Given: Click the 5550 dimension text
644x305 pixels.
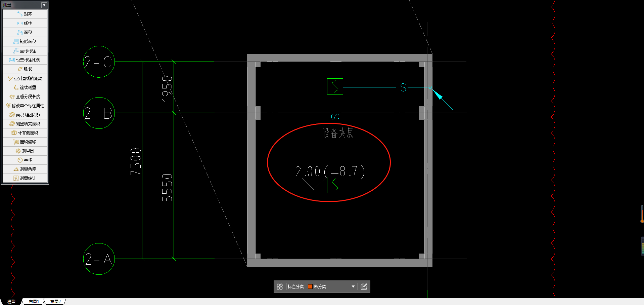Looking at the screenshot, I should [167, 188].
